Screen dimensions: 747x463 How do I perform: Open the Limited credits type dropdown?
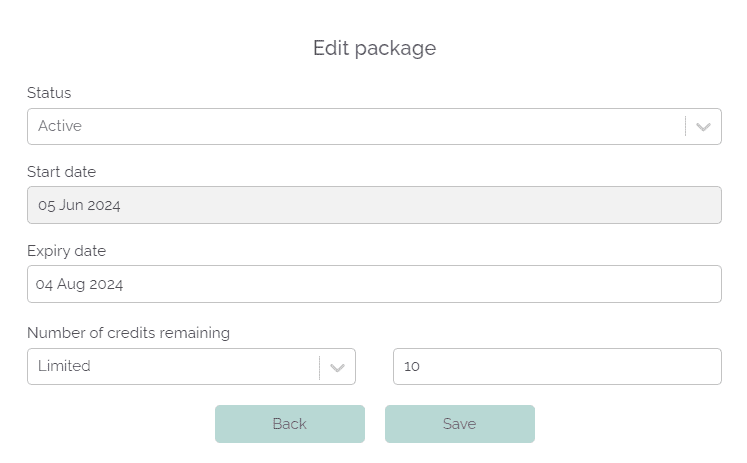[175, 367]
